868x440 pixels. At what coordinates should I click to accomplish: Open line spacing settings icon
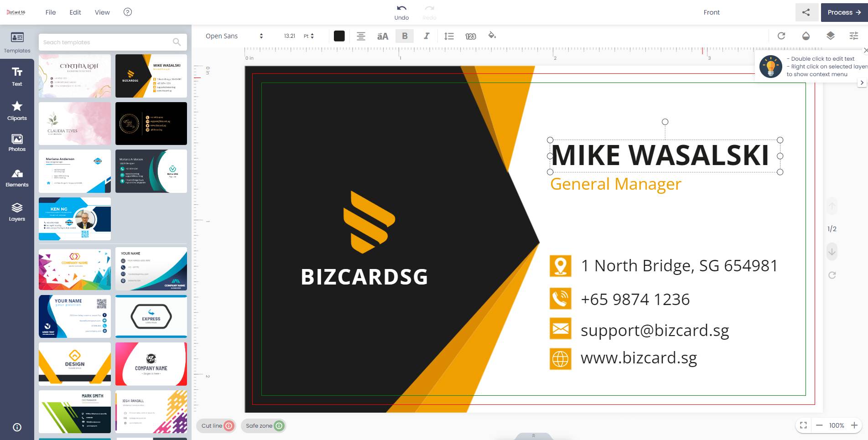click(449, 36)
